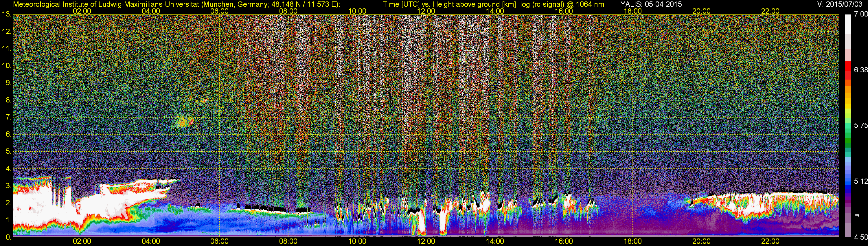Image resolution: width=868 pixels, height=246 pixels.
Task: Click the 12:00 label on the top time axis
Action: point(426,11)
